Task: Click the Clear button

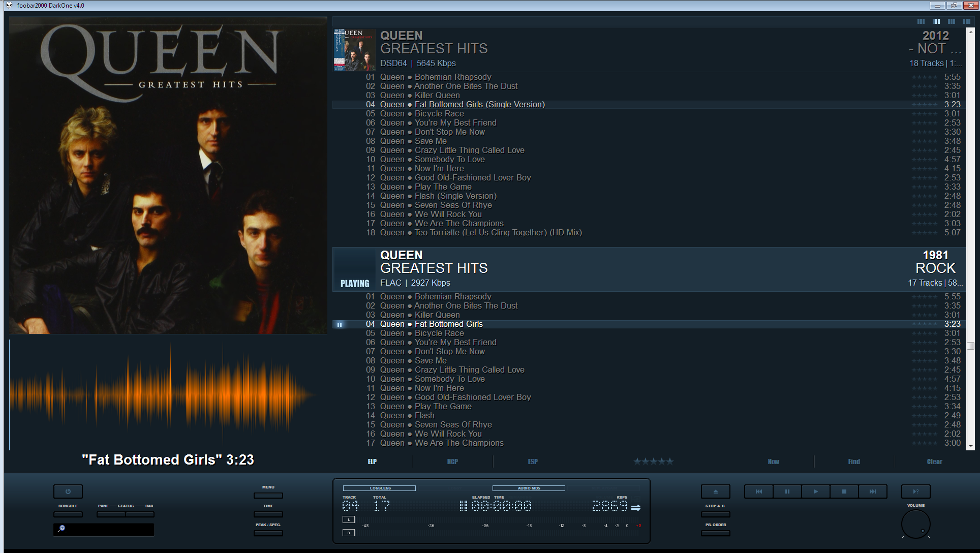Action: (934, 462)
